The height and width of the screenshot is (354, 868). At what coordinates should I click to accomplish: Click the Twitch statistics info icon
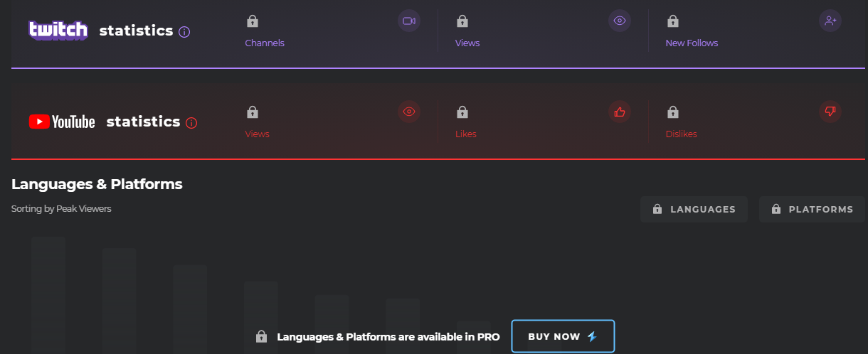pyautogui.click(x=184, y=31)
